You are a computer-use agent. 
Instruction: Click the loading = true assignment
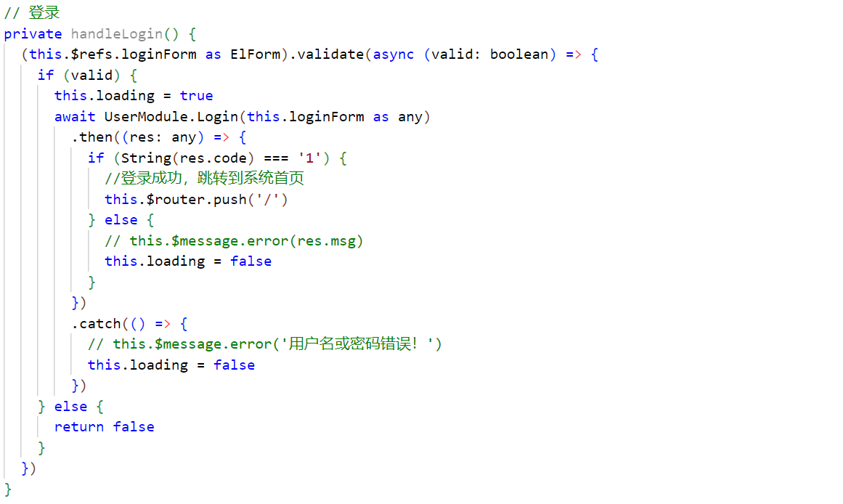click(x=133, y=95)
